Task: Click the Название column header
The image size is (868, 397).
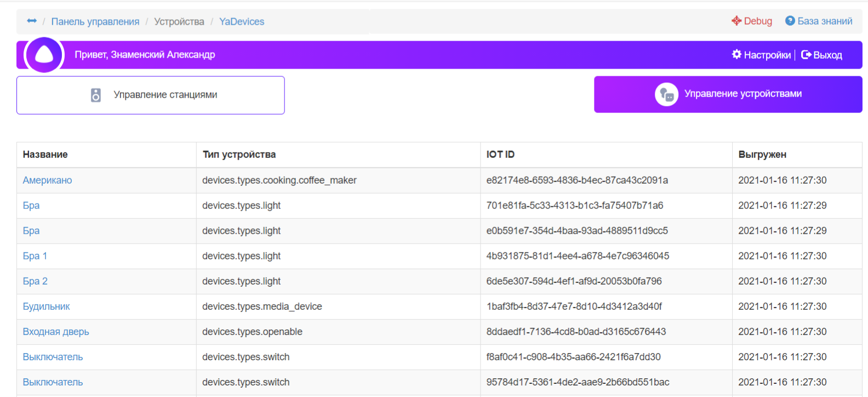Action: coord(45,155)
